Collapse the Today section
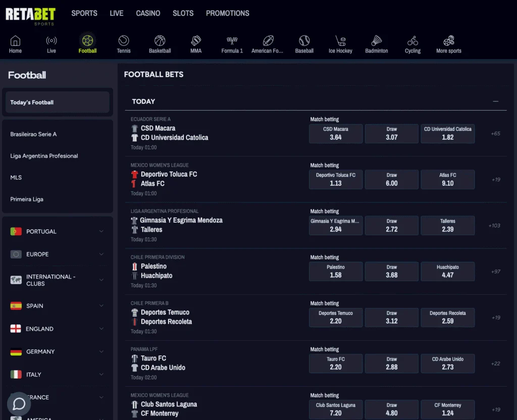The width and height of the screenshot is (517, 420). [495, 101]
